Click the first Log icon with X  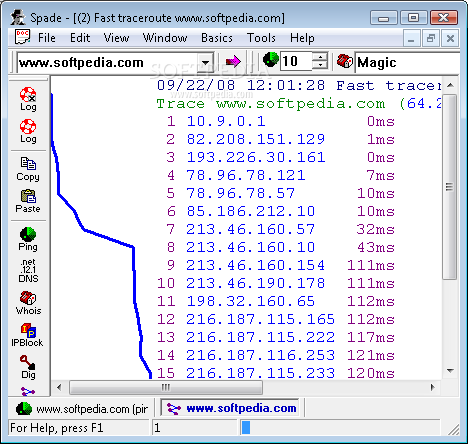[x=28, y=99]
